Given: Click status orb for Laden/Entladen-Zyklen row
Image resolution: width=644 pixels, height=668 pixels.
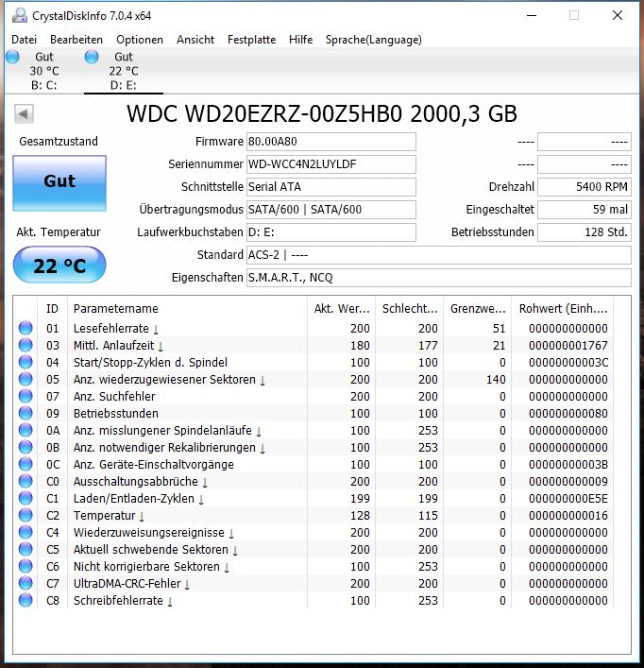Looking at the screenshot, I should 25,498.
